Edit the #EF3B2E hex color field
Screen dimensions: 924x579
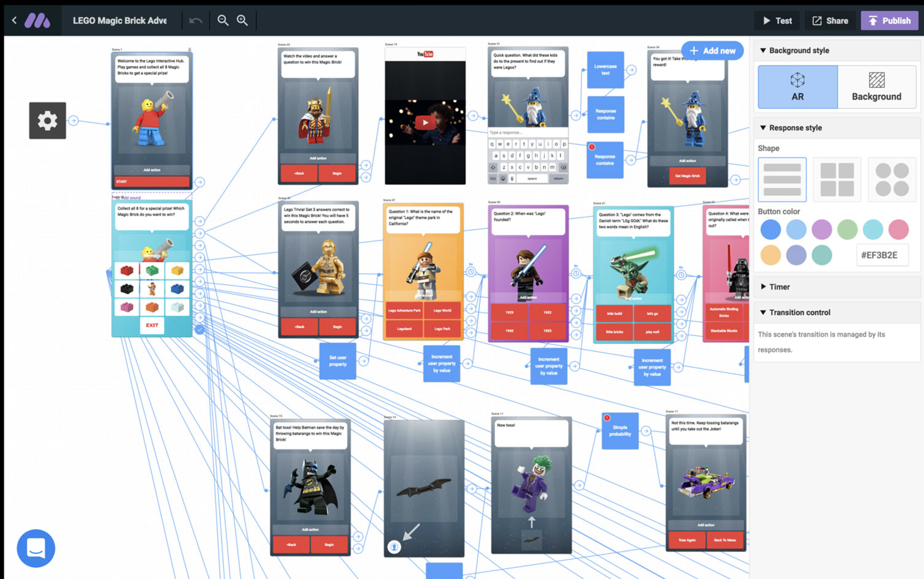pos(882,255)
